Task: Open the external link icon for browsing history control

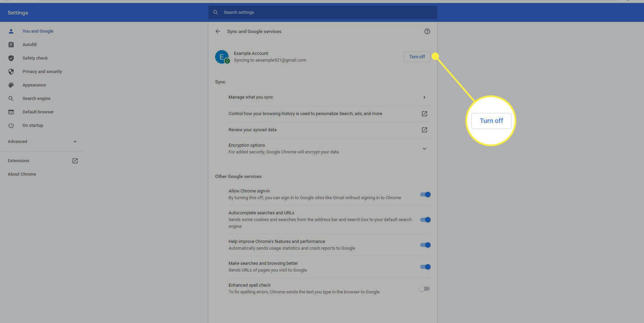Action: coord(425,114)
